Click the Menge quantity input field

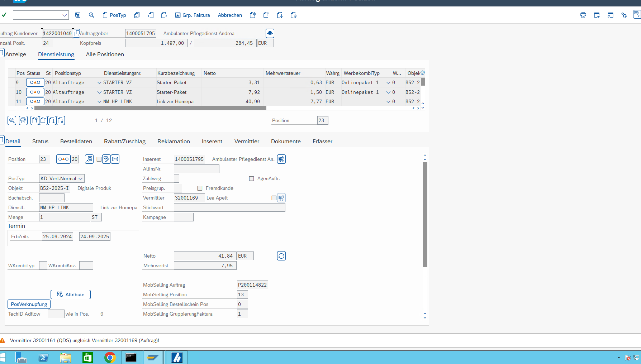tap(65, 217)
